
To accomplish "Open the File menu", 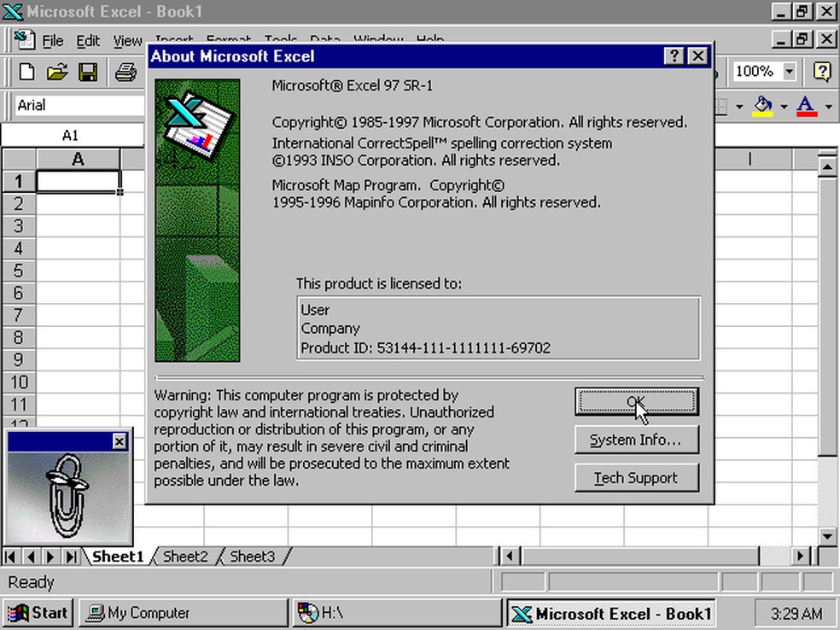I will click(52, 40).
